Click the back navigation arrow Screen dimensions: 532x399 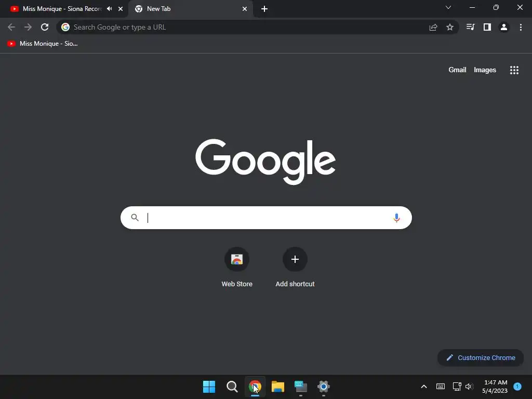(11, 27)
